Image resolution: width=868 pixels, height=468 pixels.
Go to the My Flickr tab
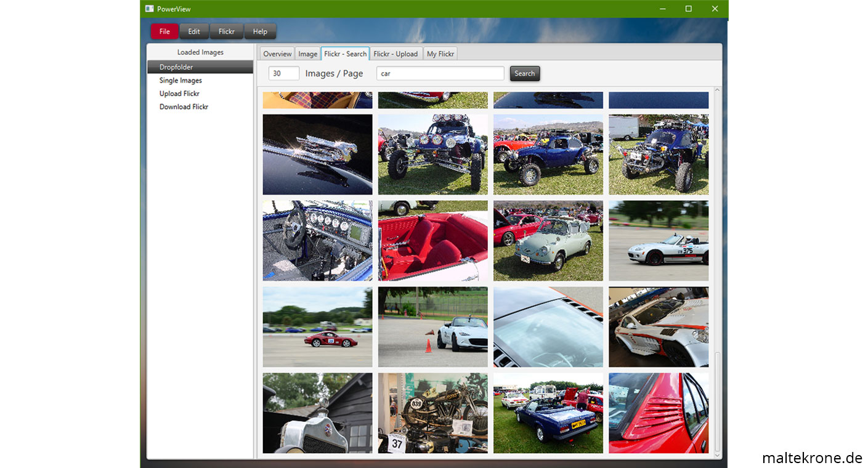440,54
